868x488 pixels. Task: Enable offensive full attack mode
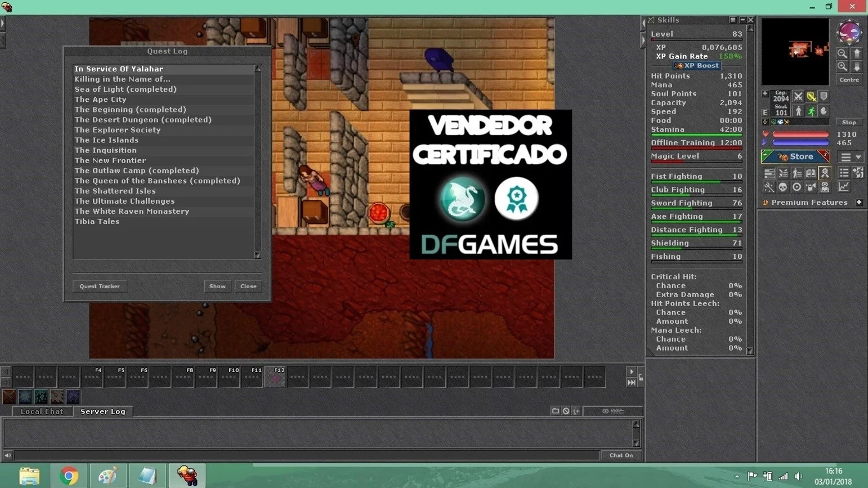click(x=798, y=97)
